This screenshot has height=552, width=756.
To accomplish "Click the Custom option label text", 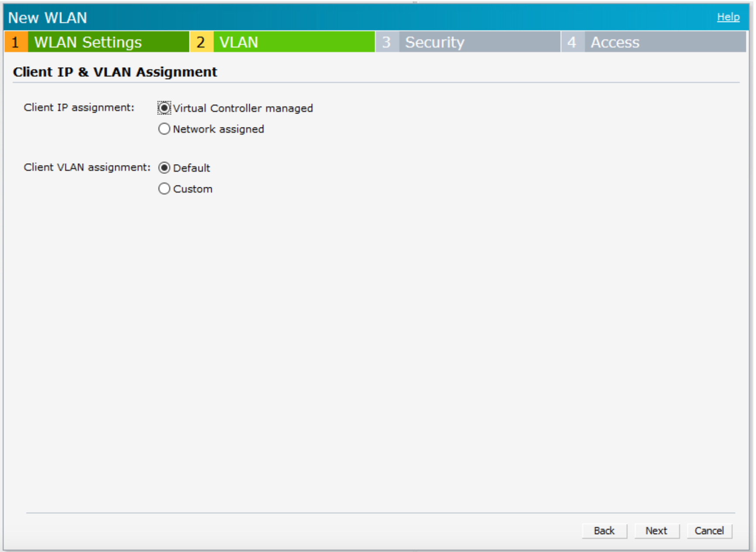I will click(192, 188).
